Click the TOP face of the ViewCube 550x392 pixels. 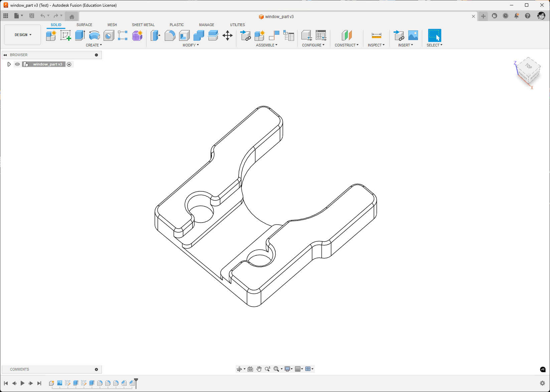[x=528, y=66]
